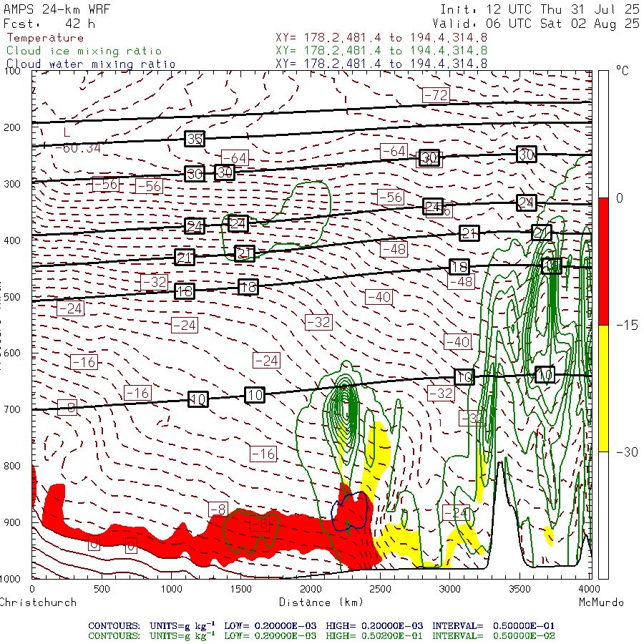Click the colorbar tick label "-15"
This screenshot has height=644, width=644.
(627, 326)
